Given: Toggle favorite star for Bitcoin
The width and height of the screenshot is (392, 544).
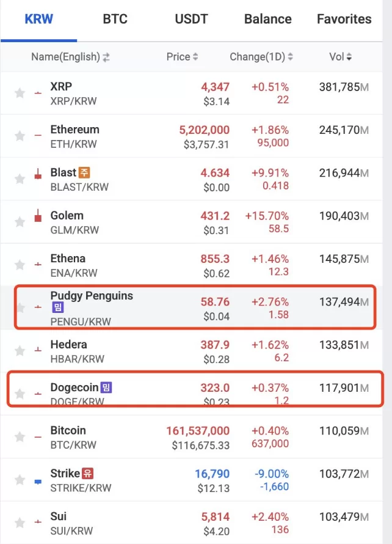Looking at the screenshot, I should coord(20,437).
